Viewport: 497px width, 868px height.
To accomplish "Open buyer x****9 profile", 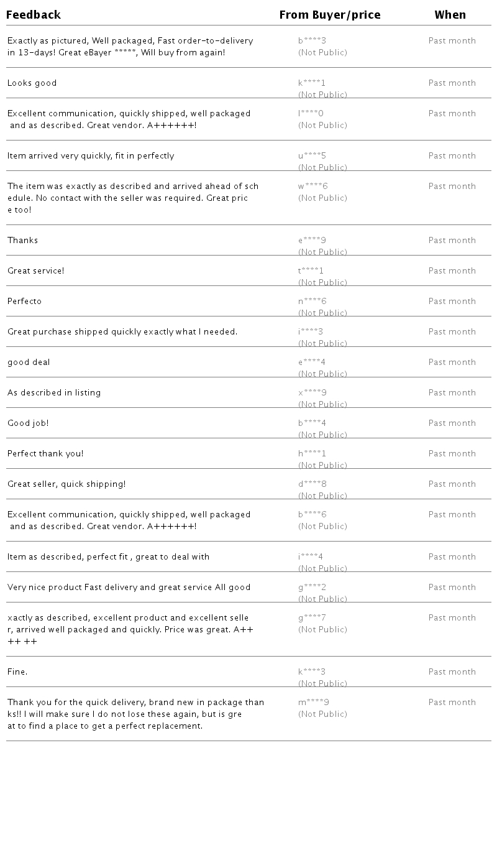I will point(312,393).
